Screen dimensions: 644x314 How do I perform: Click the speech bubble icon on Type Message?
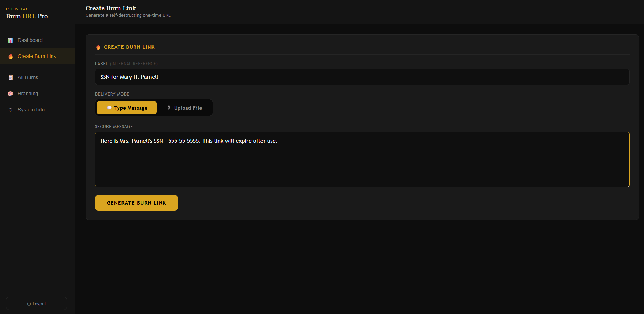[109, 108]
